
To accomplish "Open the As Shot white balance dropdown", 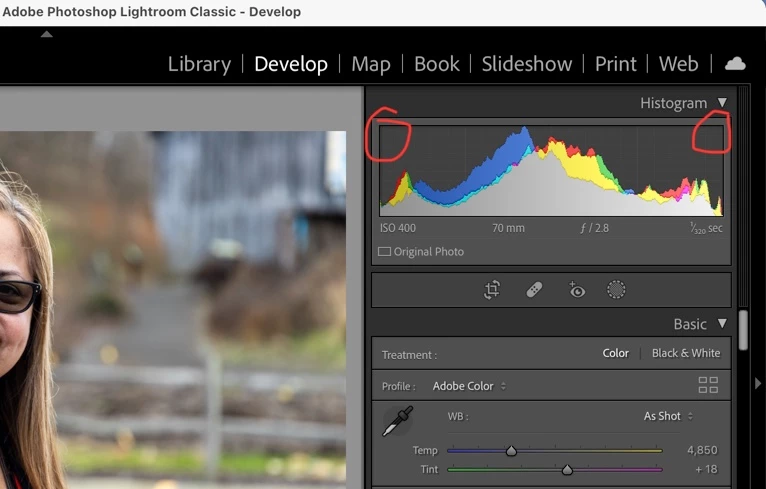I will click(x=668, y=416).
